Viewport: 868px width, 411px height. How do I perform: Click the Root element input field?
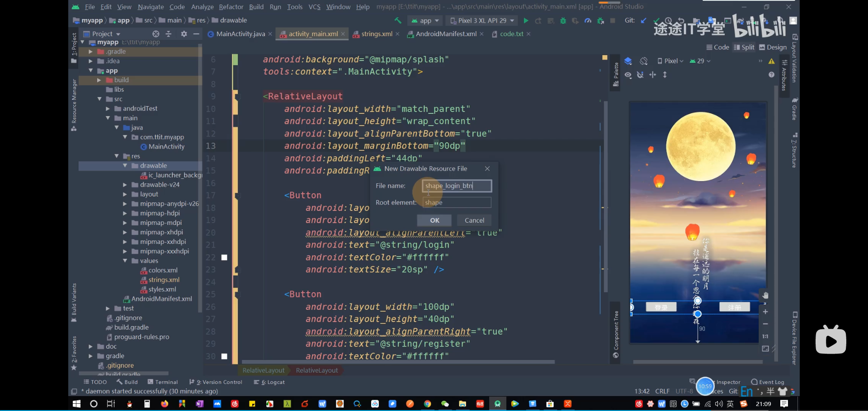457,202
